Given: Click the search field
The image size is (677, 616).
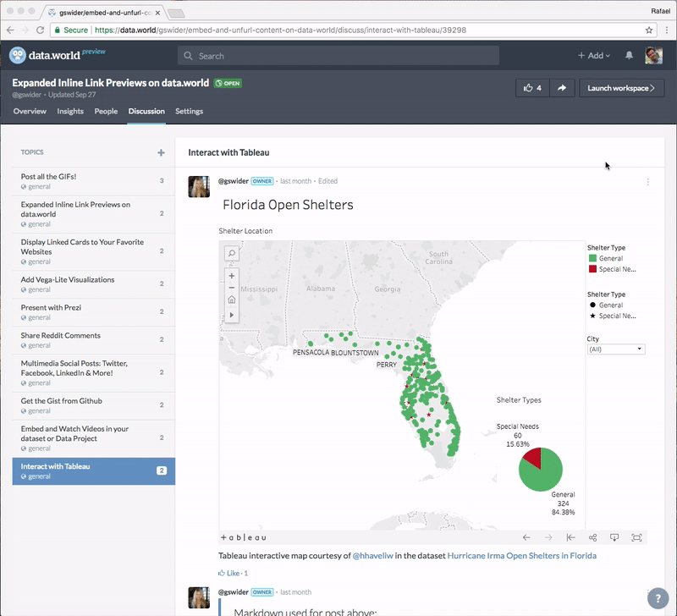Looking at the screenshot, I should tap(338, 56).
